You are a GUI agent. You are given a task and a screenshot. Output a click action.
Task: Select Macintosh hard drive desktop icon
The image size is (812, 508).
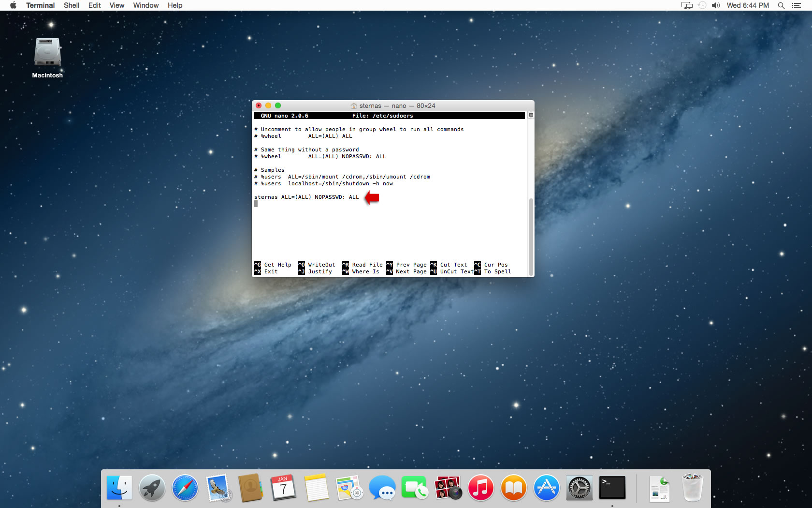point(47,52)
